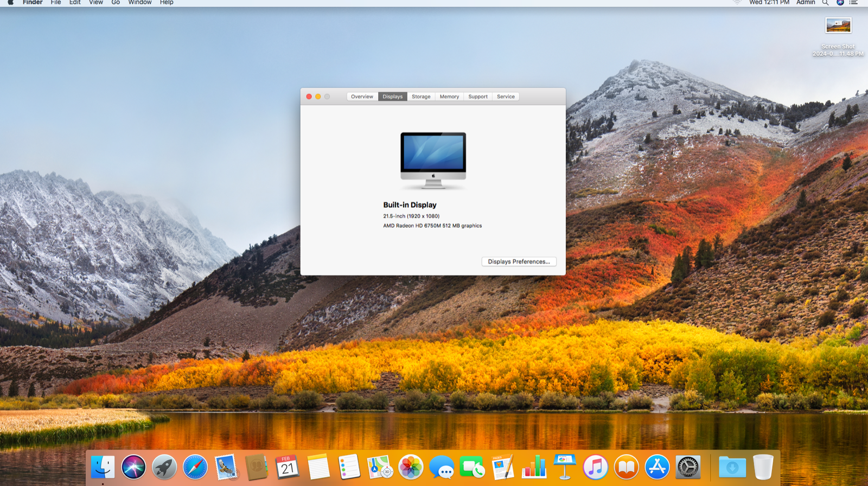Open Calendar showing Feb 21
Viewport: 868px width, 486px height.
point(287,467)
